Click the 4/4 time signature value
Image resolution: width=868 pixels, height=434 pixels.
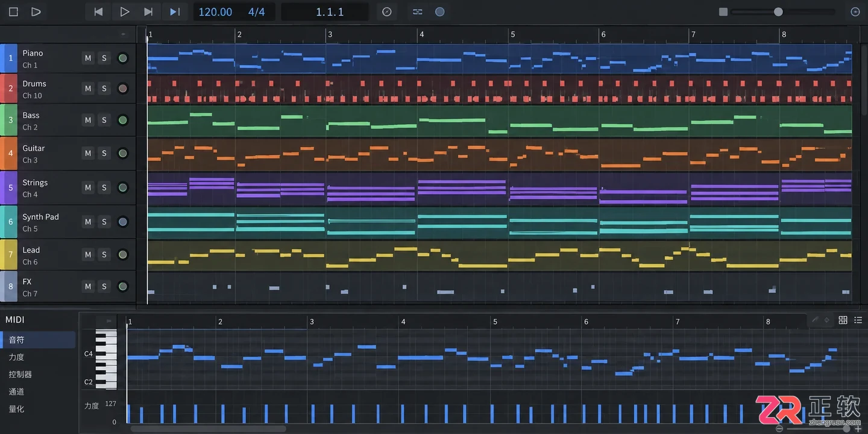(256, 11)
